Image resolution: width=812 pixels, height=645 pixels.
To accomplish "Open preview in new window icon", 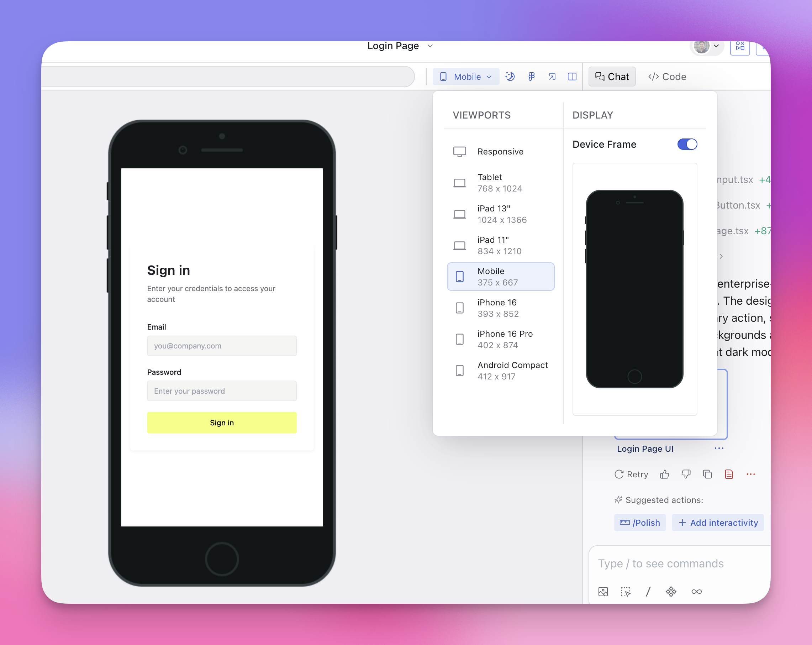I will click(x=552, y=77).
